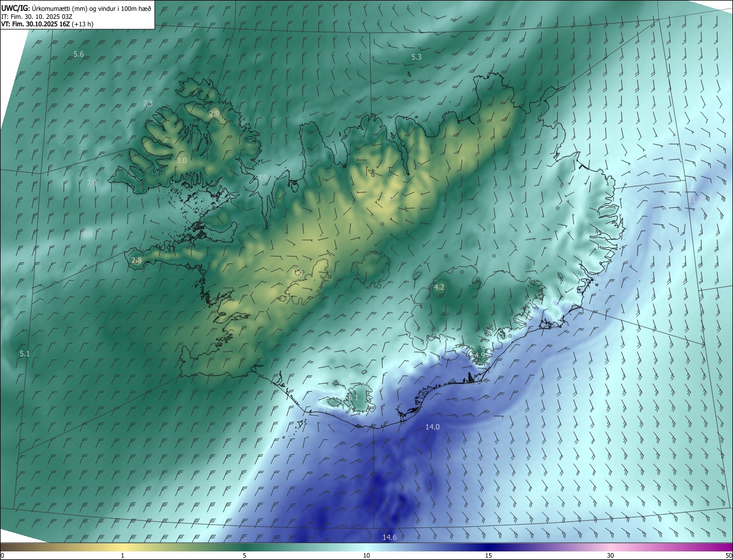The image size is (733, 560).
Task: Click the 0 tick label on the color scale
Action: 2,555
